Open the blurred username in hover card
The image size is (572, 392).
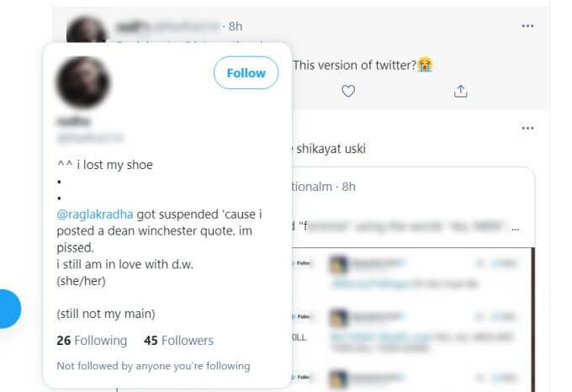click(73, 121)
